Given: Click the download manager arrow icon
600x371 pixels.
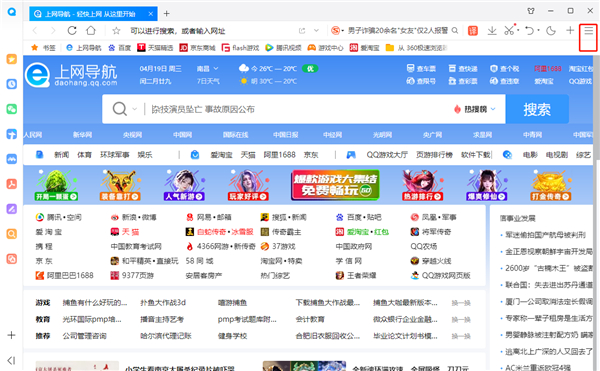Looking at the screenshot, I should pos(492,31).
